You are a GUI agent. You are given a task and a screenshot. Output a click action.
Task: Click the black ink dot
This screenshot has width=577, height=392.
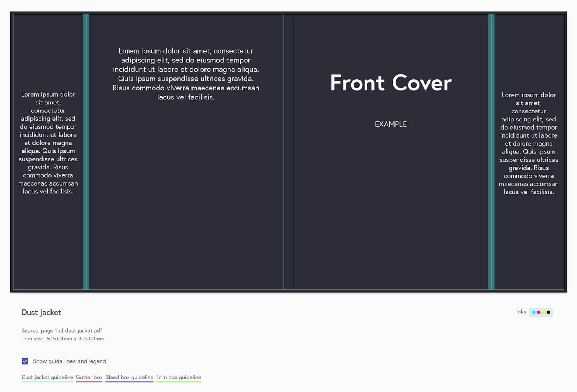[549, 312]
